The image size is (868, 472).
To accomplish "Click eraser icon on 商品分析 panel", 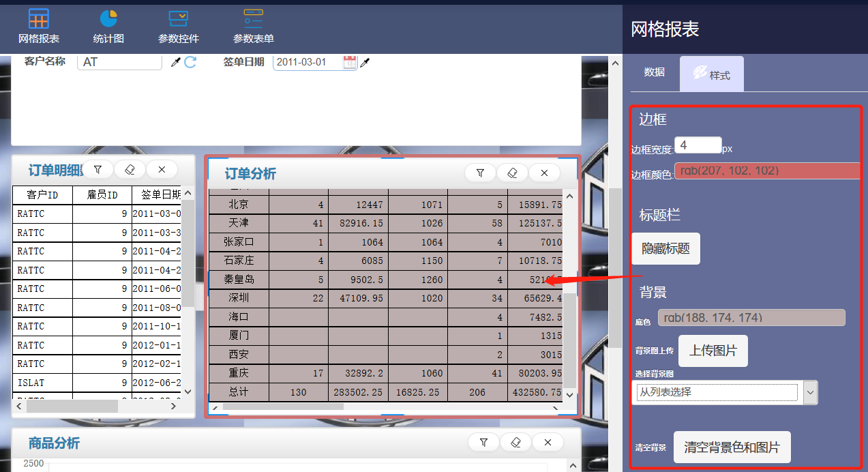I will coord(515,442).
